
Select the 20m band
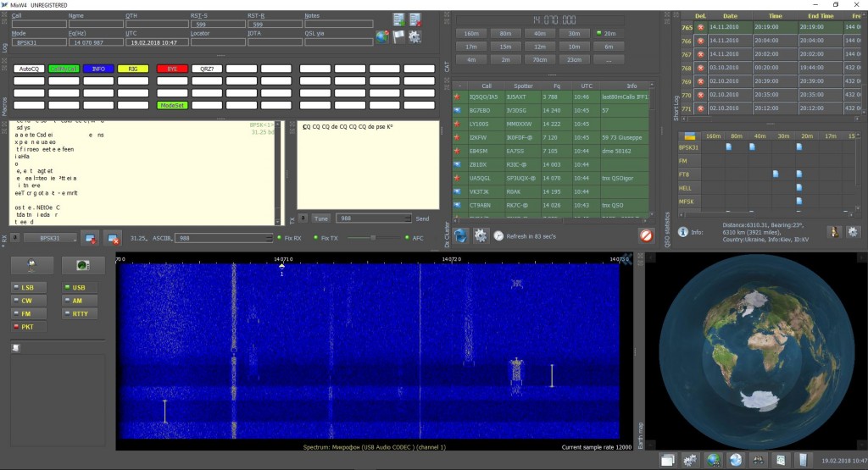pos(609,34)
